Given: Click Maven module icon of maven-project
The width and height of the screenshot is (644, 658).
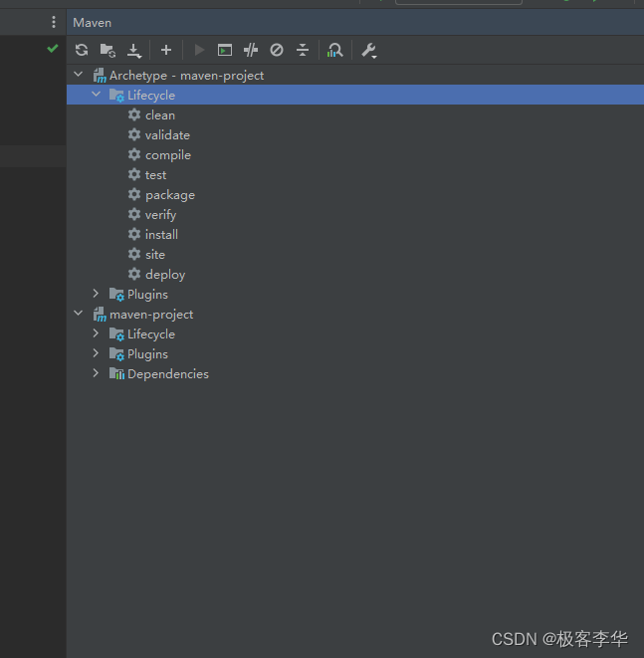Looking at the screenshot, I should point(100,315).
